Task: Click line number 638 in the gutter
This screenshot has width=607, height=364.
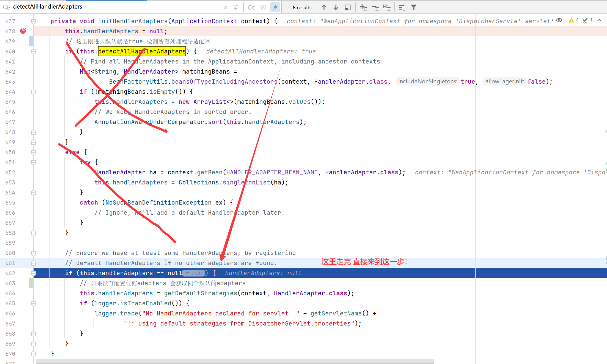Action: (x=10, y=31)
